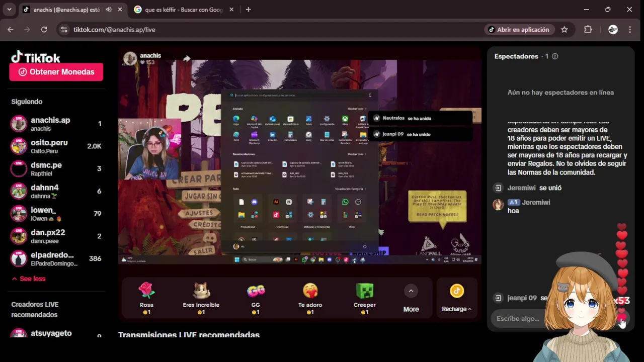Viewport: 644px width, 362px height.
Task: Select the anachis TikTok live tab
Action: point(65,10)
